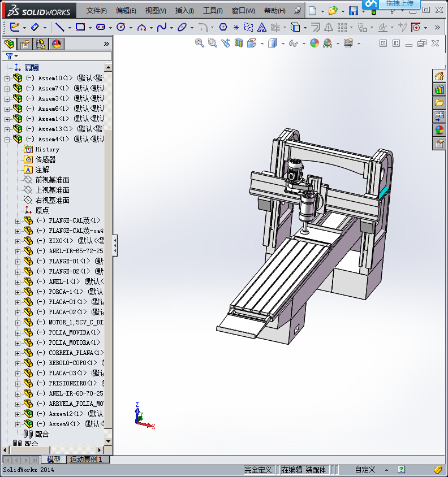Click the Smart Dimension icon
The image size is (448, 477).
(35, 27)
